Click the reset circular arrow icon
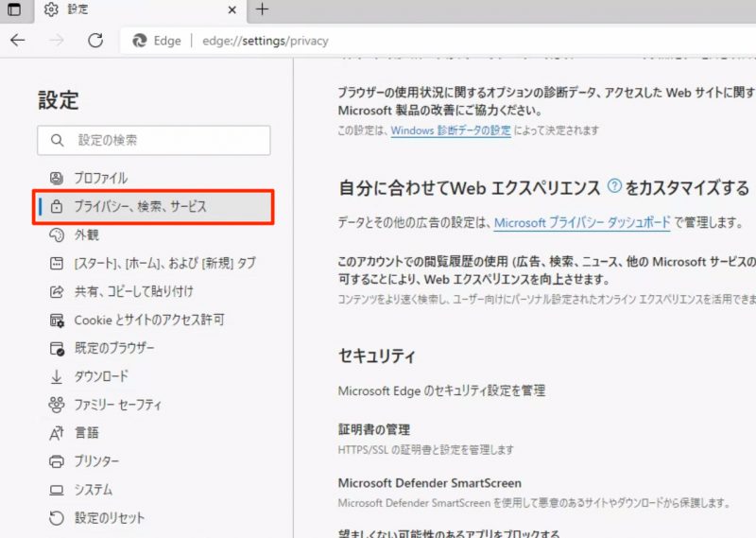This screenshot has width=756, height=538. pos(57,518)
